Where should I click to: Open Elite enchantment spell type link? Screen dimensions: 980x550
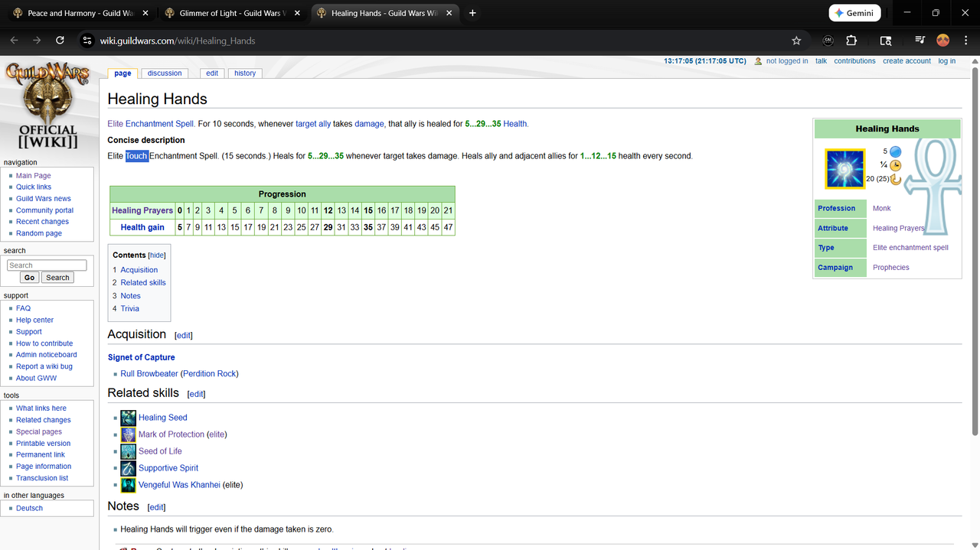tap(910, 248)
